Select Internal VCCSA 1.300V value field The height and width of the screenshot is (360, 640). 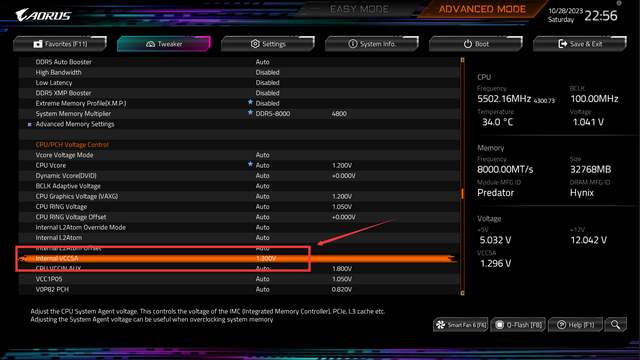click(x=266, y=258)
